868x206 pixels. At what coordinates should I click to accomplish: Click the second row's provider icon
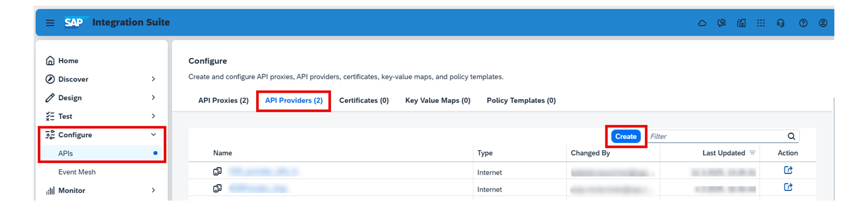pyautogui.click(x=218, y=188)
